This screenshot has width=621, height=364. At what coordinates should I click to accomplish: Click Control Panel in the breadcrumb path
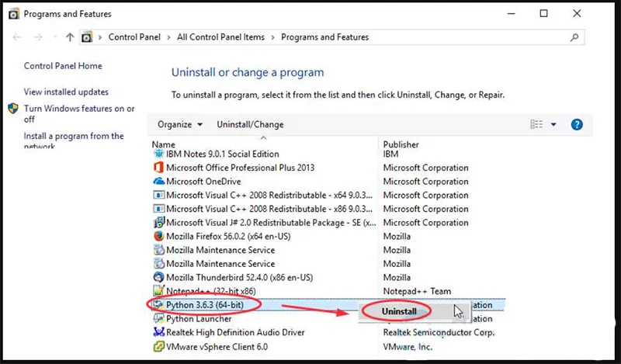(x=134, y=37)
